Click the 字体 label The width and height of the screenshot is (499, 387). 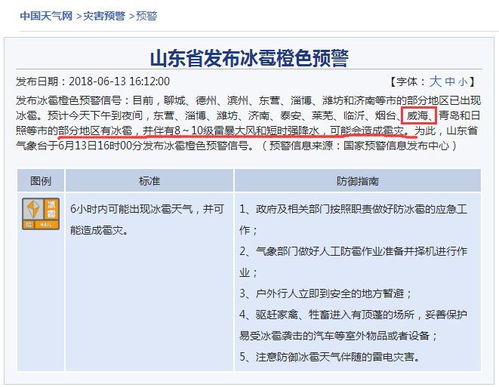click(406, 81)
